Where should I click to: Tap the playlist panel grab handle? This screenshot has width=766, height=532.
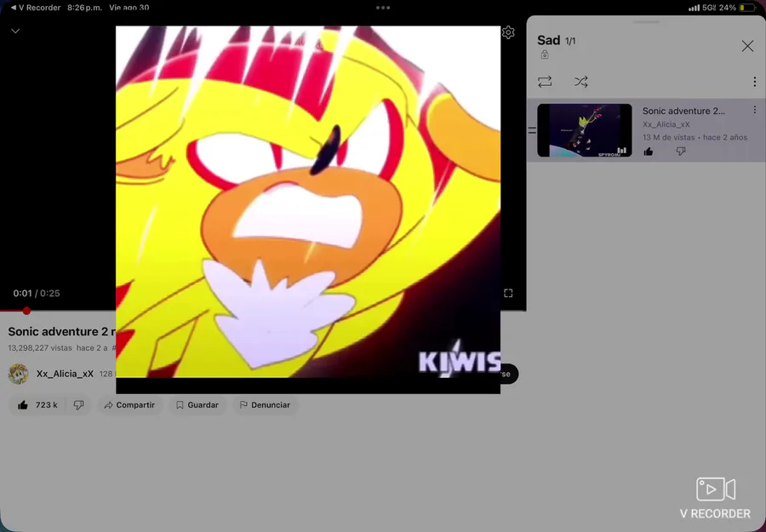[646, 22]
